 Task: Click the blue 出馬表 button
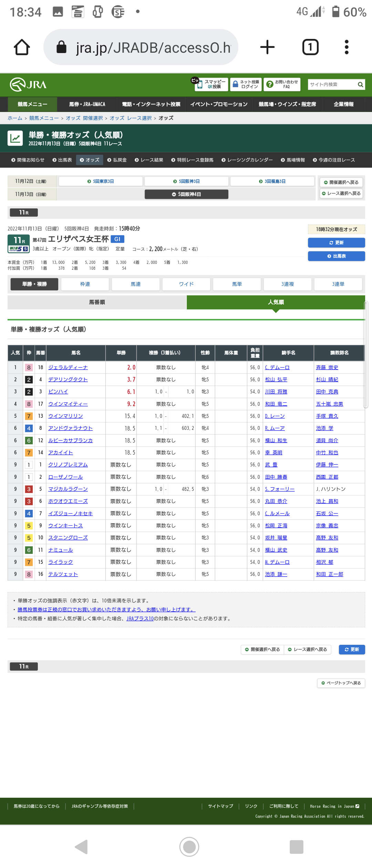pos(336,256)
